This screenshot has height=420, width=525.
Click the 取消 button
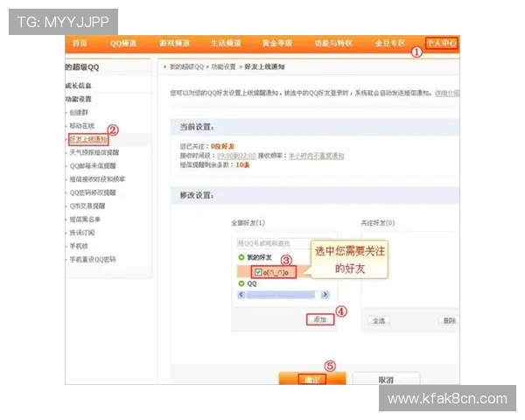(386, 379)
